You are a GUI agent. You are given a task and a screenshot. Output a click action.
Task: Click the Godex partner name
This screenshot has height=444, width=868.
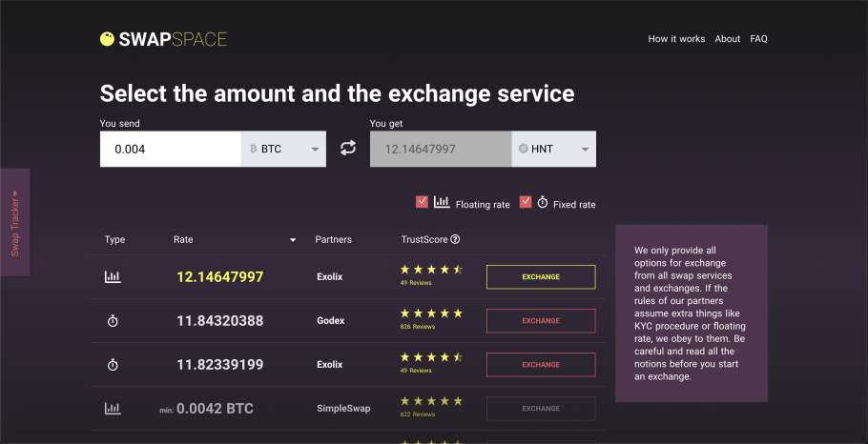[x=330, y=321]
